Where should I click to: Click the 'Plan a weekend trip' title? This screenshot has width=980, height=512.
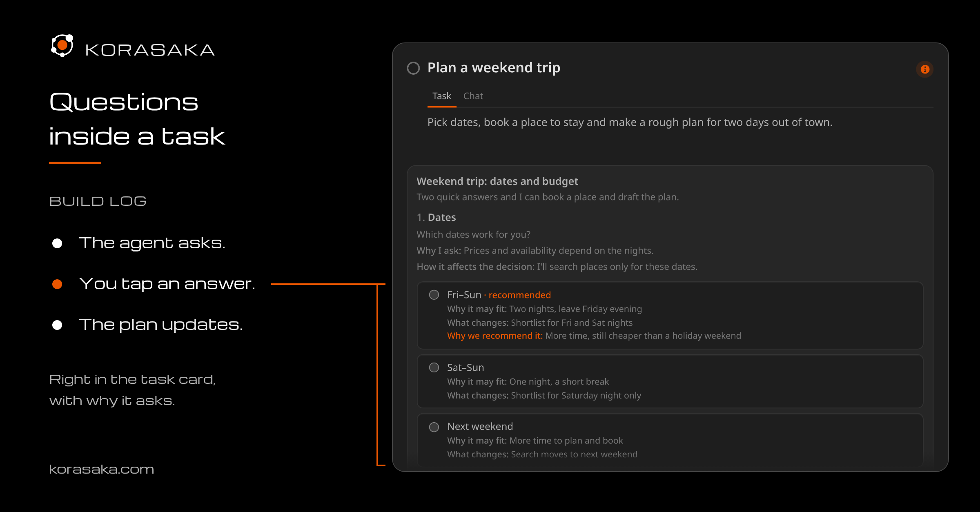coord(494,68)
